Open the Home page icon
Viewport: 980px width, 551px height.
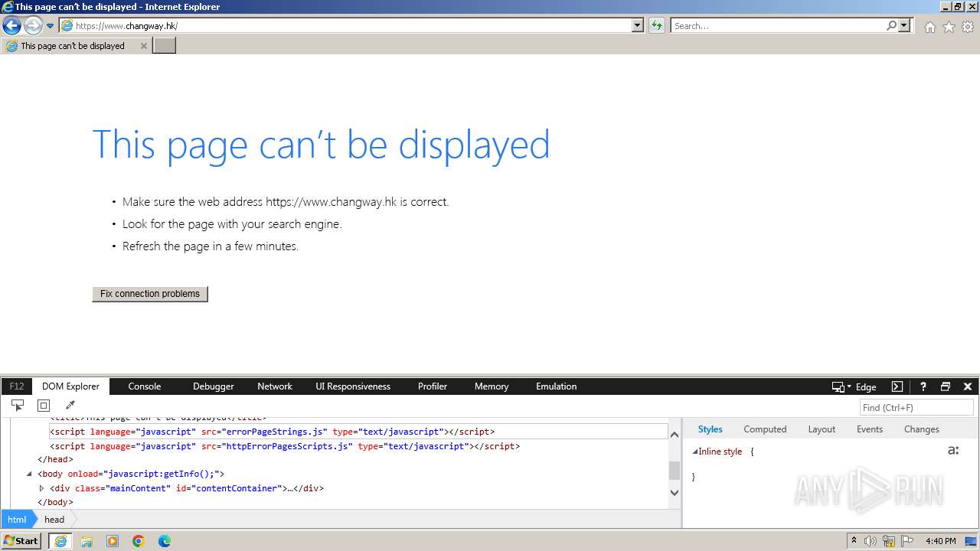click(x=929, y=27)
